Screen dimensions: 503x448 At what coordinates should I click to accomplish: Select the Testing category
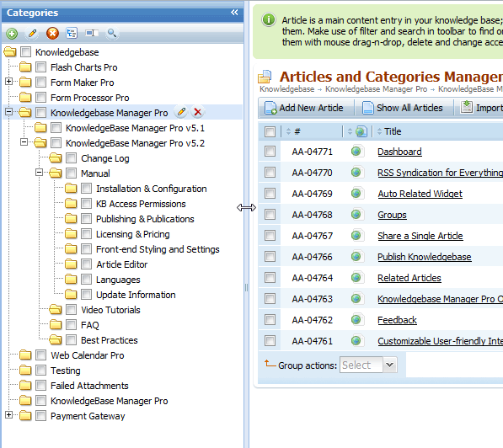pos(66,371)
